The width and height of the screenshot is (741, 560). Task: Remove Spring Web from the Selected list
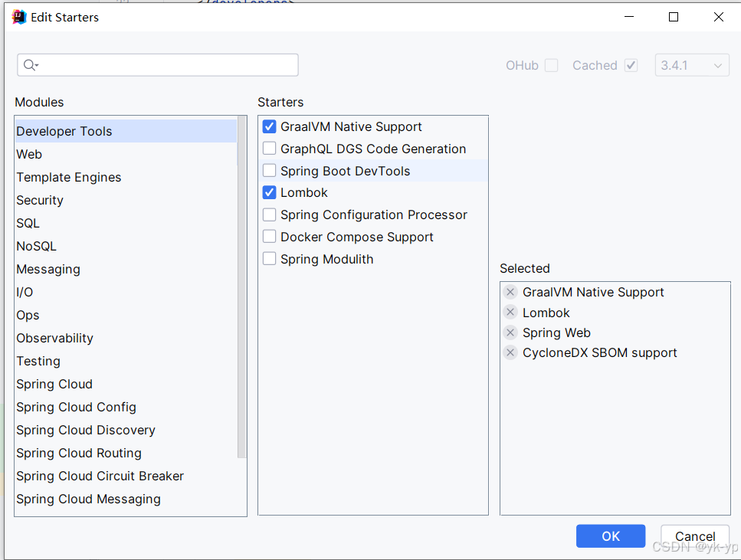pyautogui.click(x=510, y=332)
